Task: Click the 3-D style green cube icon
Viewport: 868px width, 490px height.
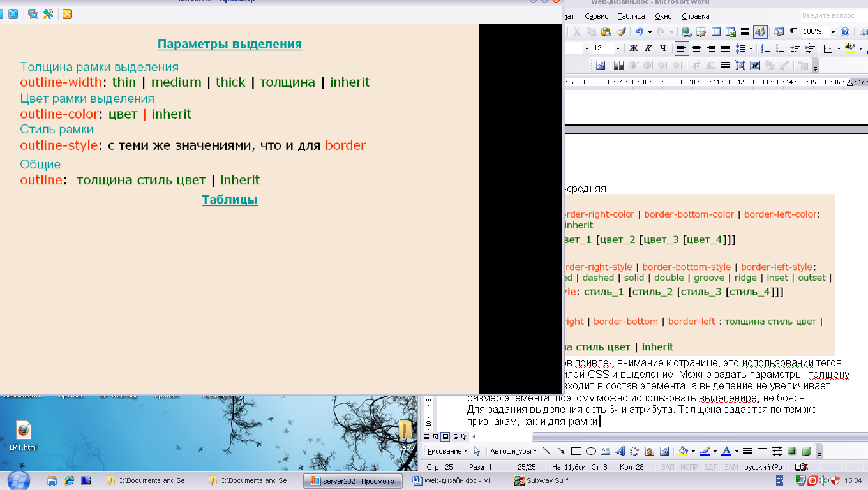Action: pos(807,451)
